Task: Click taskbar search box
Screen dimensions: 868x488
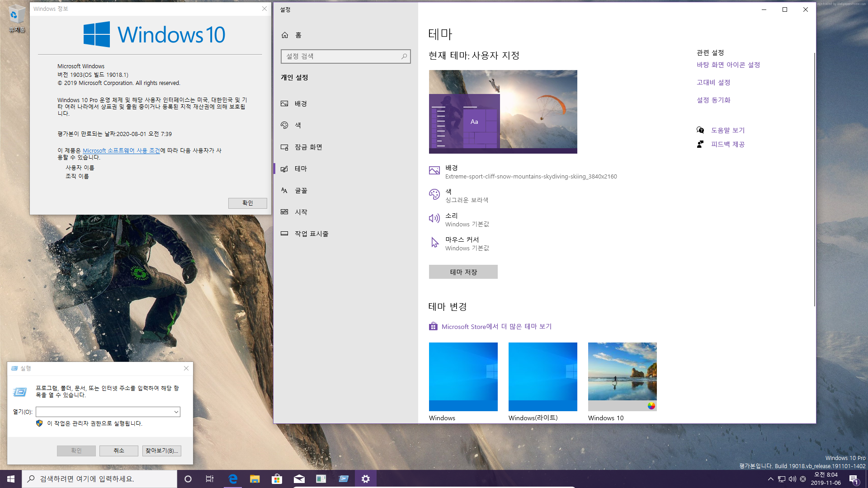Action: click(x=99, y=479)
